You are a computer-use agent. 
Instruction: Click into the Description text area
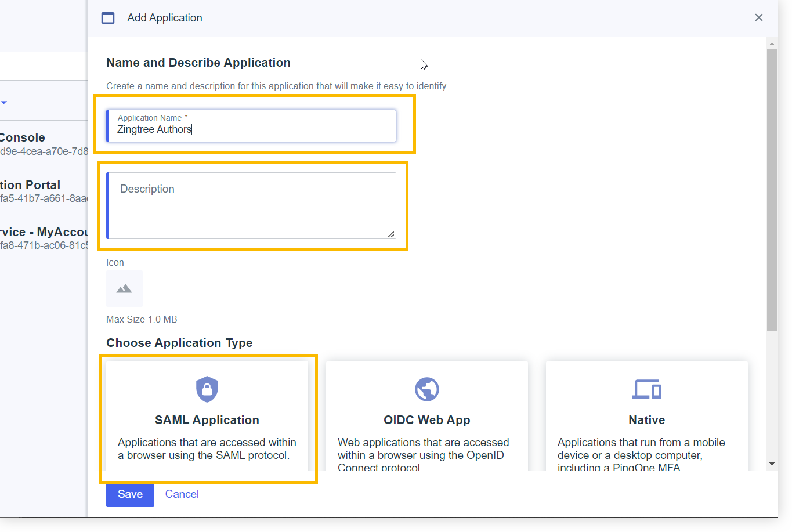coord(251,205)
